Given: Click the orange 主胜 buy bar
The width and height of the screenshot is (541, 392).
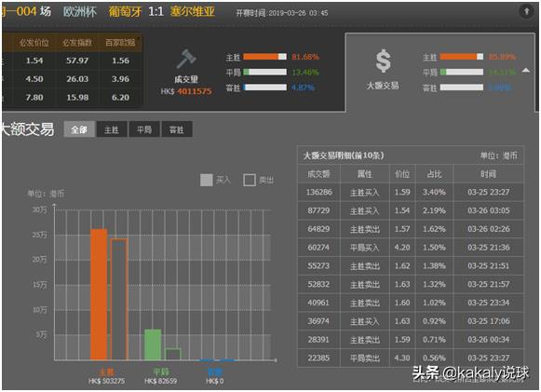Looking at the screenshot, I should [x=99, y=294].
